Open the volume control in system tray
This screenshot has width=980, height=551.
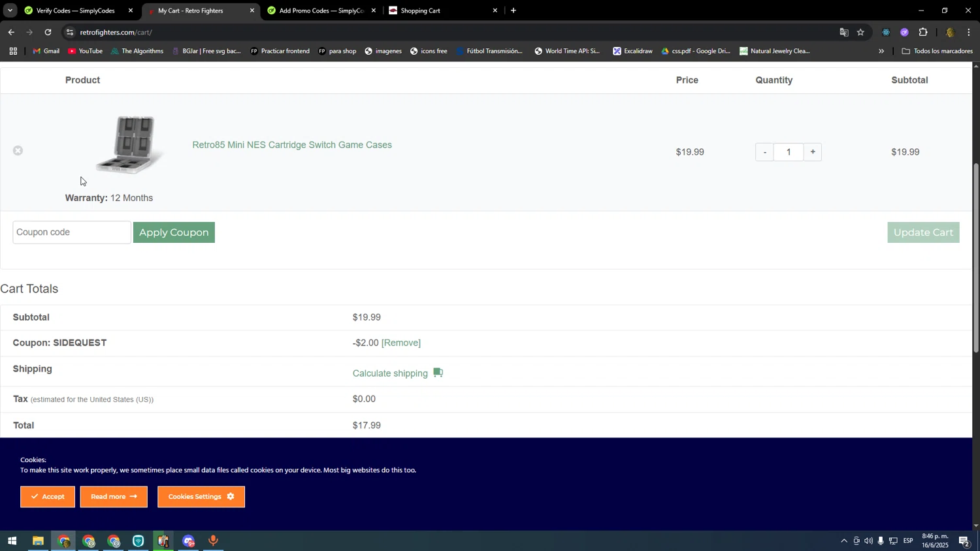pos(868,541)
